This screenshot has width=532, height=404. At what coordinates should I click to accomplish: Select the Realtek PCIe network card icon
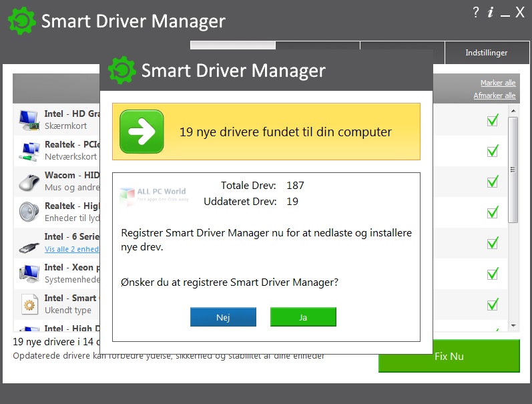point(29,151)
